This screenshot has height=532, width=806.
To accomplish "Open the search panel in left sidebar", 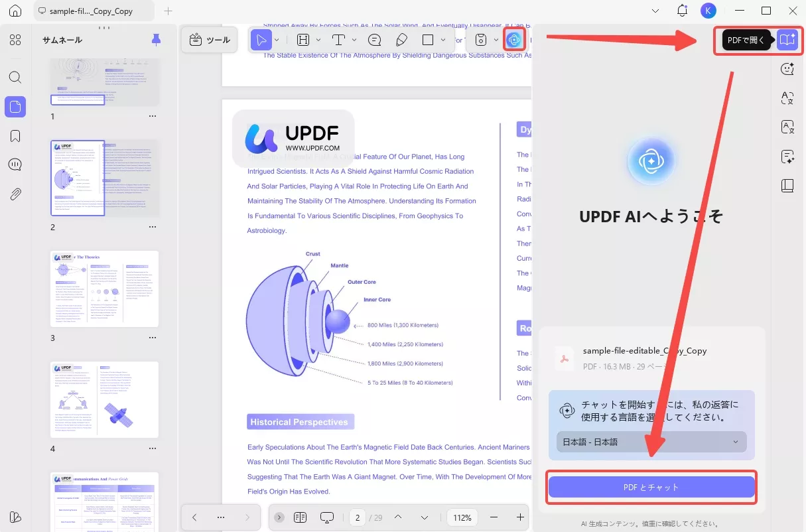I will click(15, 77).
